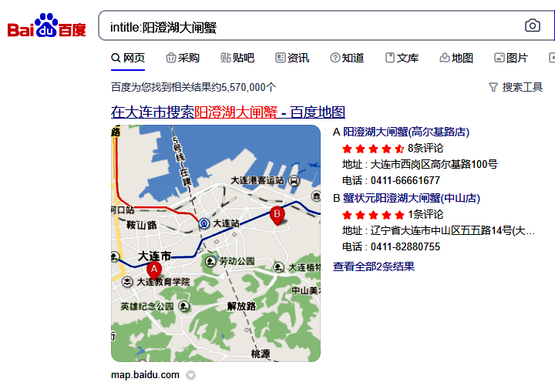The height and width of the screenshot is (392, 555).
Task: Click 知道 tab question mark icon
Action: coord(335,58)
